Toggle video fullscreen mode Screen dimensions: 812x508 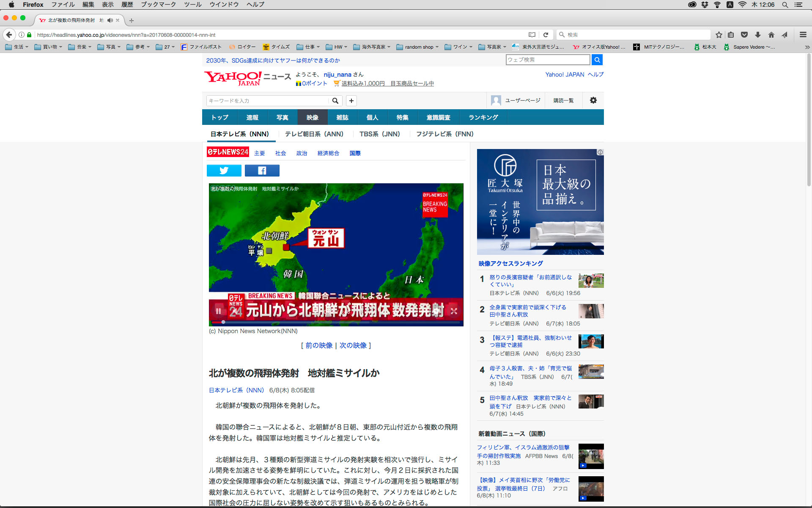pos(454,311)
